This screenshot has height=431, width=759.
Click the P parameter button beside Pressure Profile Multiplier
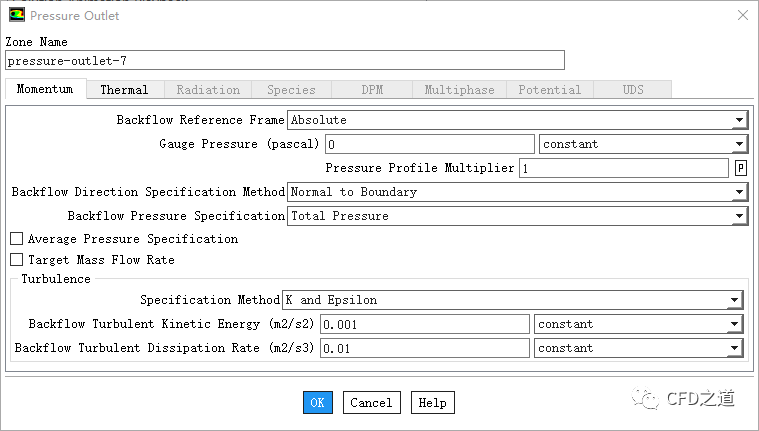click(x=741, y=168)
